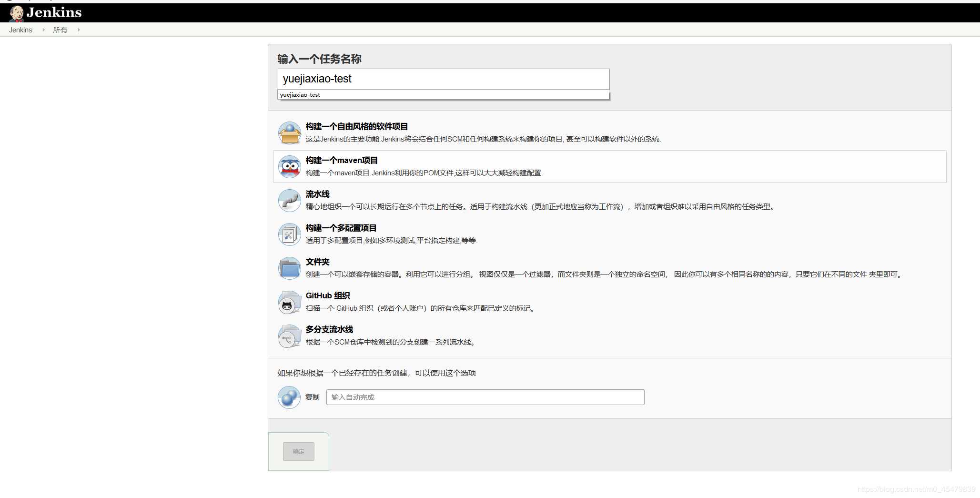Screen dimensions: 980x498
Task: Choose the 流水线 item title
Action: pyautogui.click(x=317, y=194)
